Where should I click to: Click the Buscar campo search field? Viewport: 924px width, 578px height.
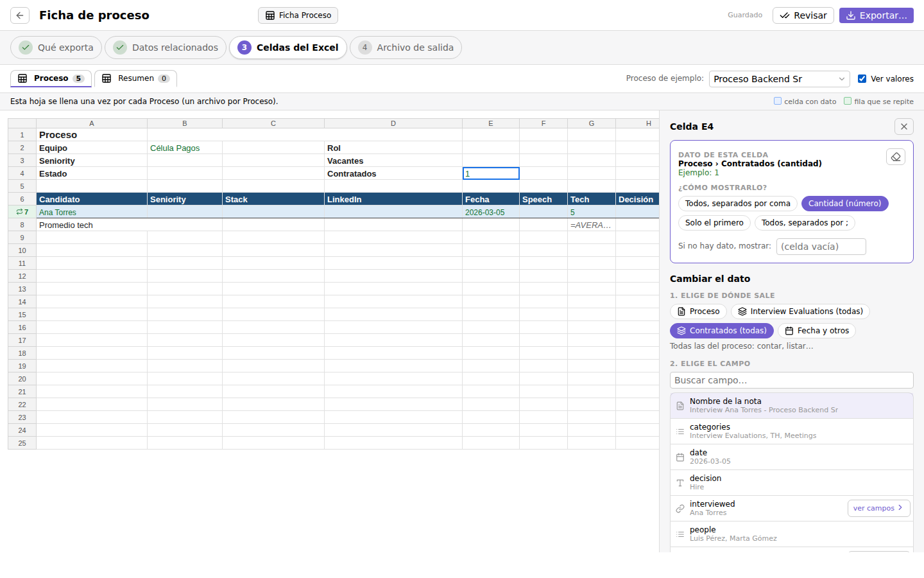(x=791, y=380)
